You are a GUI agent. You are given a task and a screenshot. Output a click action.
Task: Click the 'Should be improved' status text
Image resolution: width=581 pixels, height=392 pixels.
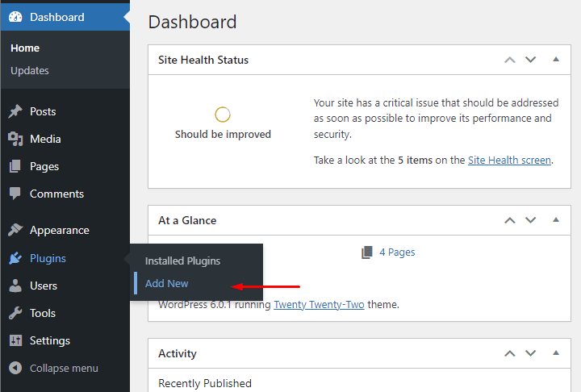tap(223, 134)
